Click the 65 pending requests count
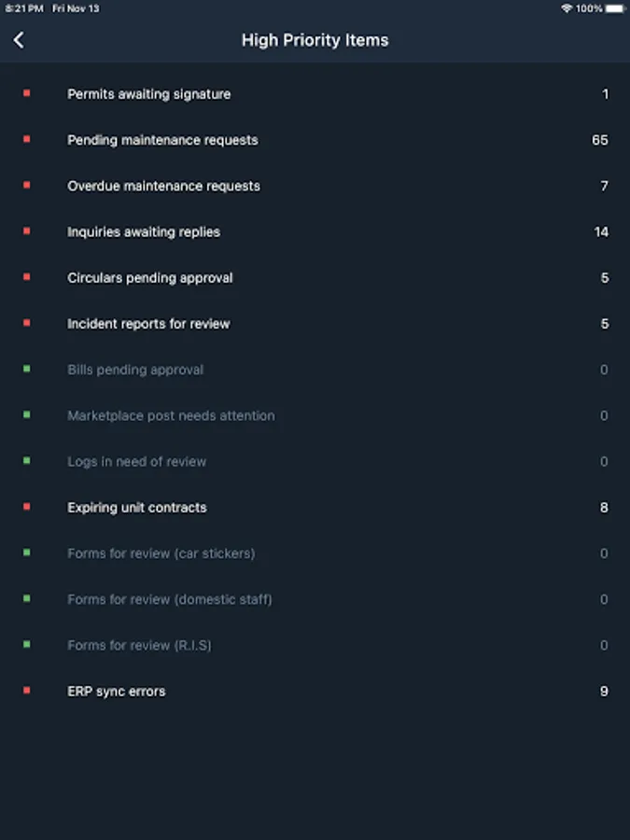The image size is (630, 840). point(600,140)
